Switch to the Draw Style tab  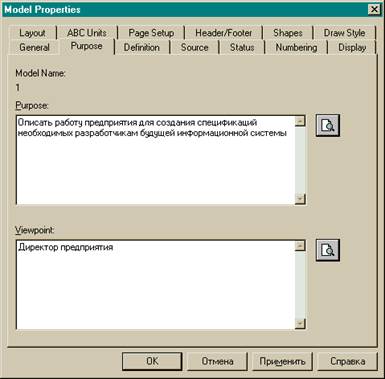click(344, 33)
